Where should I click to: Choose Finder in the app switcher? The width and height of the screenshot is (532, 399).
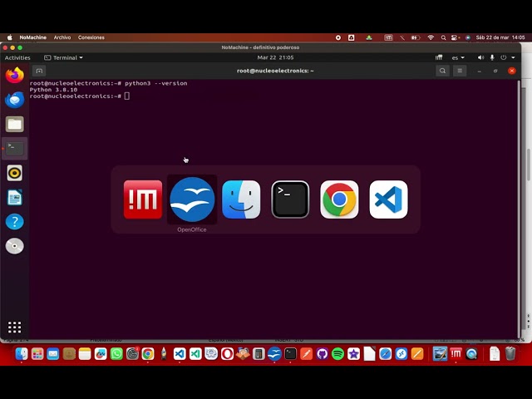(241, 199)
